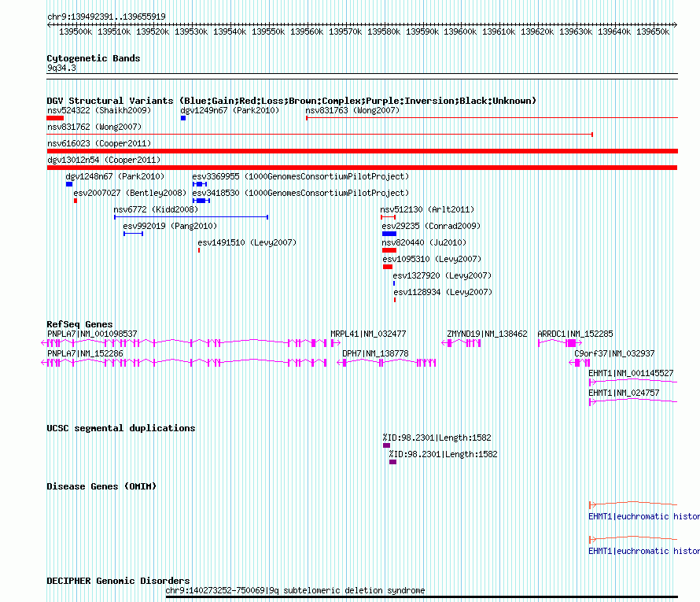Select the second %ID:98.2301 duplication block
This screenshot has width=700, height=602.
click(x=392, y=462)
